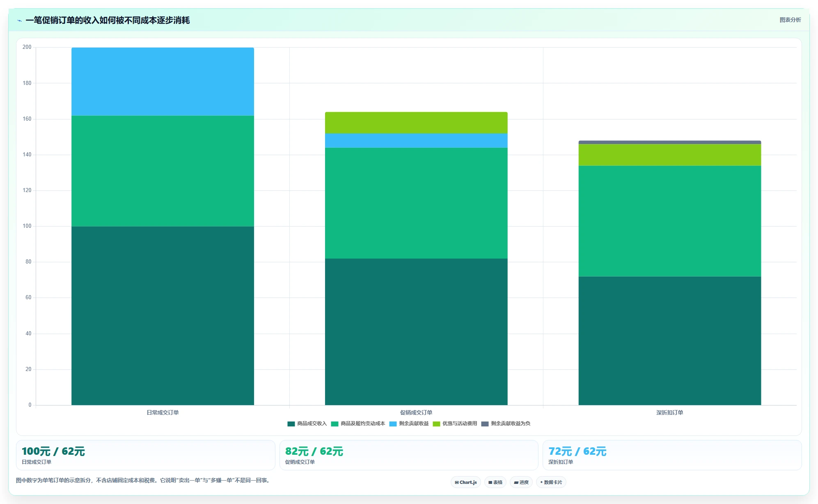Click the footnote starting 图中数字为单笔订单的示意拆分
This screenshot has width=818, height=504.
point(144,480)
